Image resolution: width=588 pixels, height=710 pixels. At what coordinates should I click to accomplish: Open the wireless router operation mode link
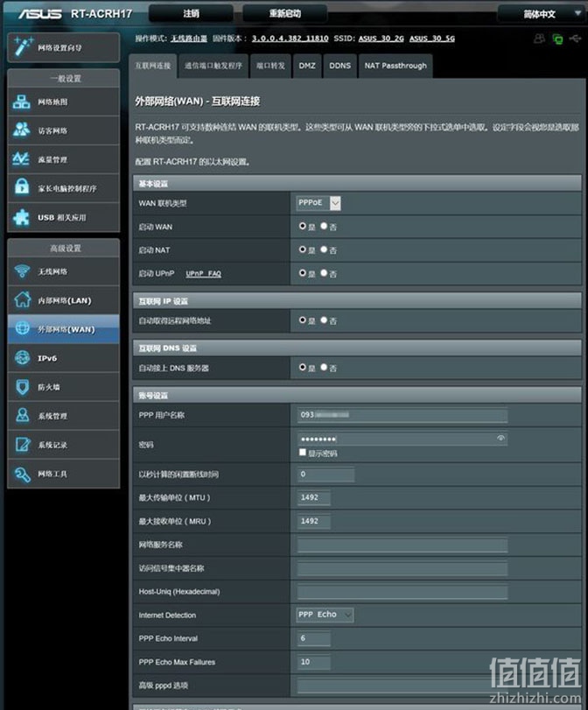[189, 39]
